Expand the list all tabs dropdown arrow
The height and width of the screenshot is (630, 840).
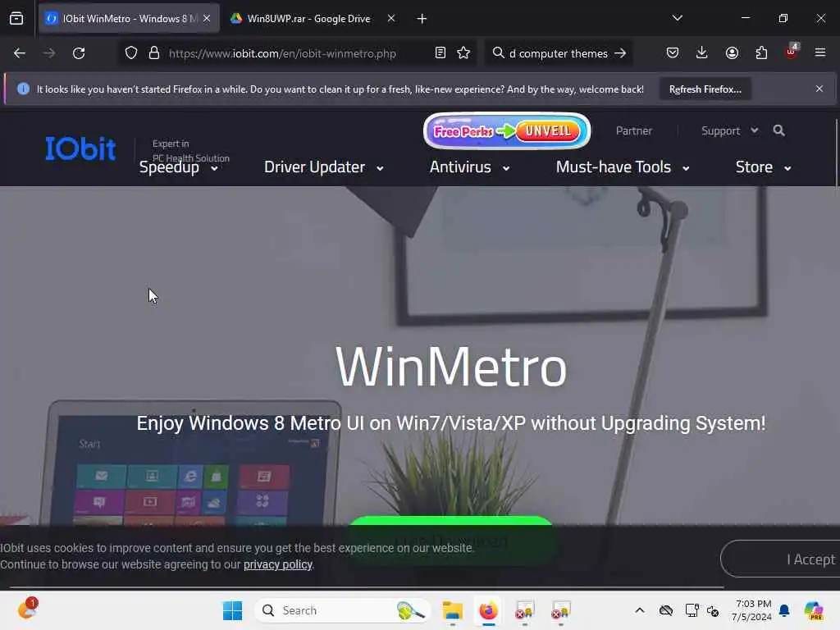(x=677, y=18)
